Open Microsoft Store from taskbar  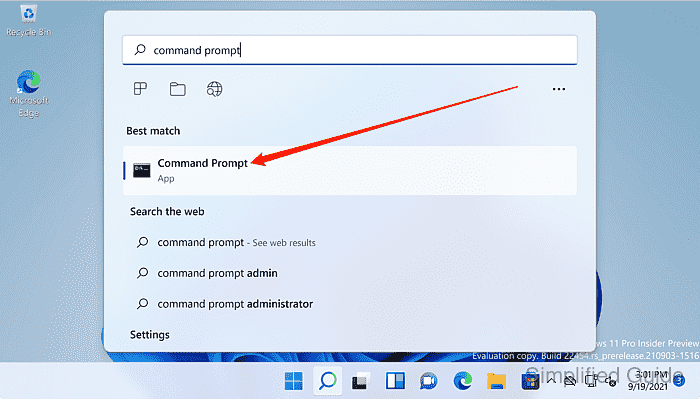(x=530, y=381)
